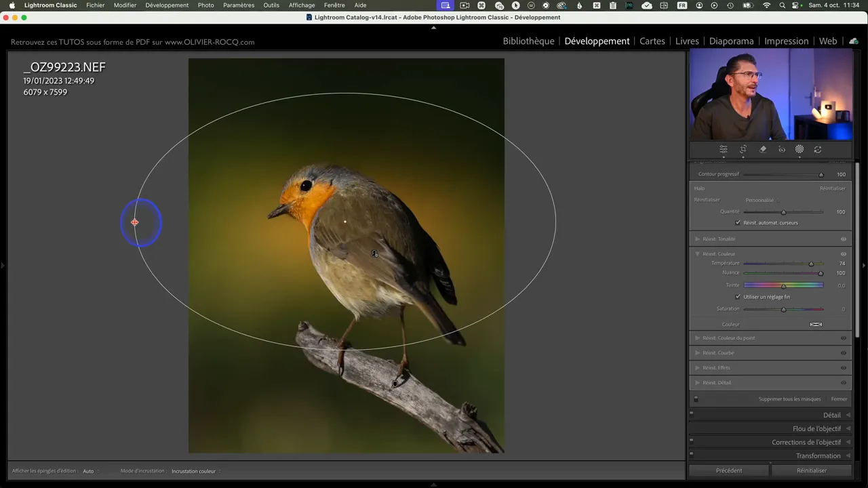Switch to the Bibliothèque module
Image resolution: width=868 pixels, height=488 pixels.
[x=528, y=41]
